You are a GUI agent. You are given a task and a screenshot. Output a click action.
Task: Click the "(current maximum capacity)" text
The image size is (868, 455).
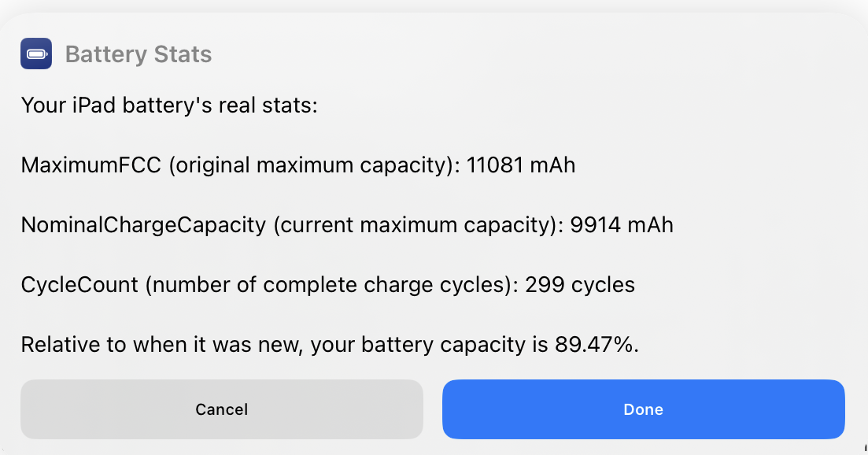click(x=414, y=225)
